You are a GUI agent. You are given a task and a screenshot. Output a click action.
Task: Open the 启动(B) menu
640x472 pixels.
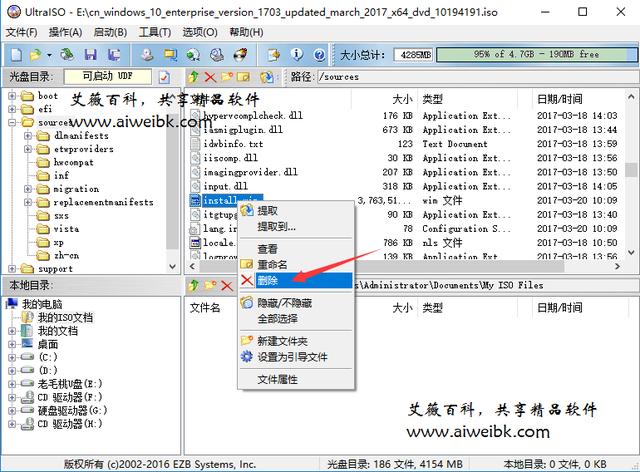point(110,32)
